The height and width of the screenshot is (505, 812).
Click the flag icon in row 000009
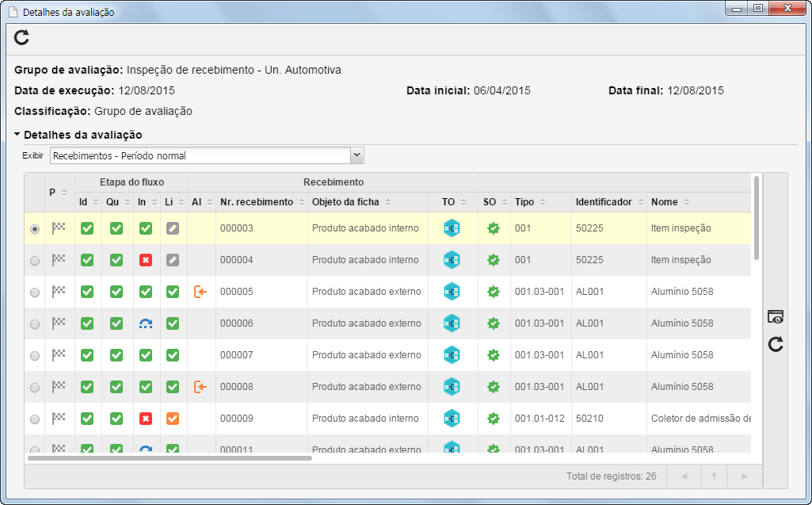coord(59,418)
